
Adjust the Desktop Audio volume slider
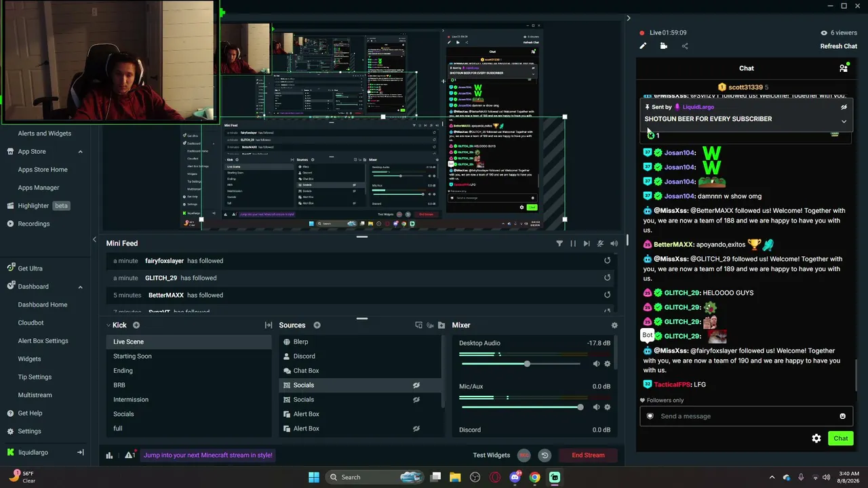(x=527, y=364)
